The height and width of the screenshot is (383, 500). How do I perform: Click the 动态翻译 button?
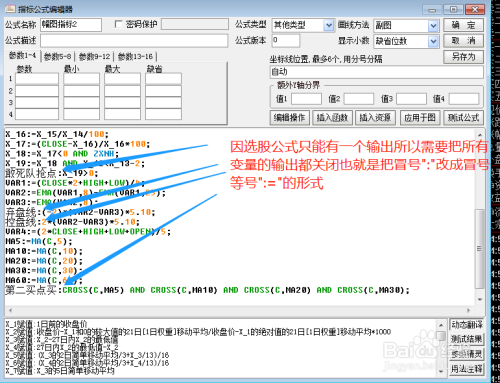(x=466, y=325)
